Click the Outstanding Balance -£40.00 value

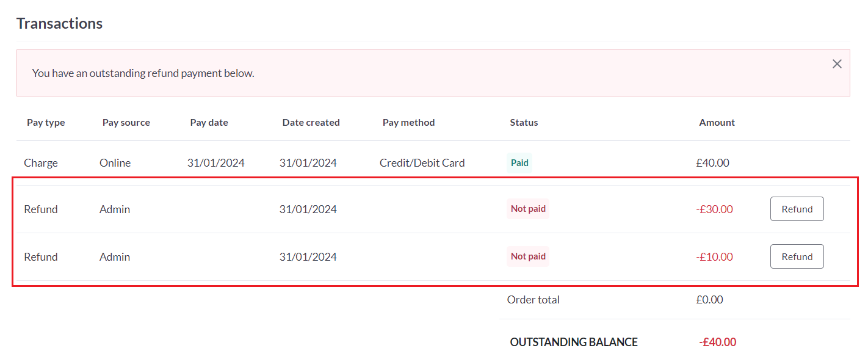[717, 342]
